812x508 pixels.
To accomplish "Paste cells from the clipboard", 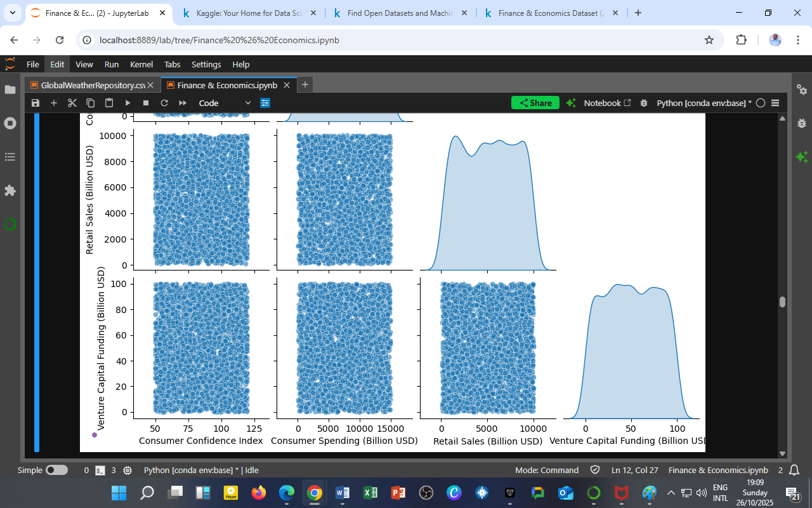I will click(108, 102).
